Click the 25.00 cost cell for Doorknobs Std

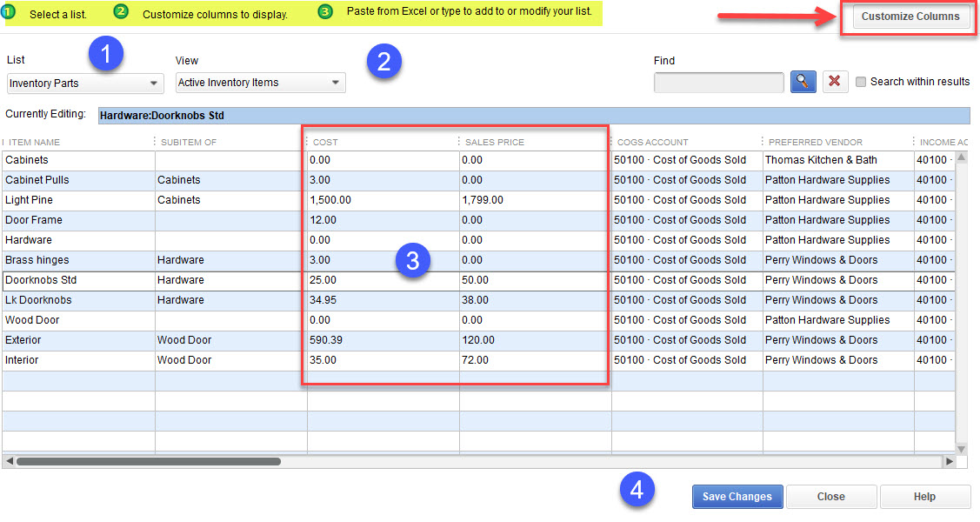pyautogui.click(x=383, y=280)
